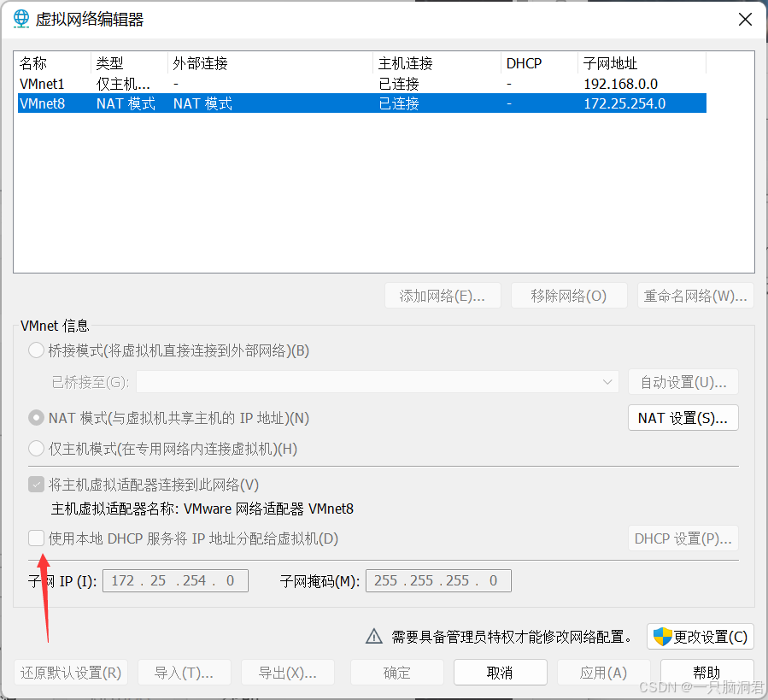768x700 pixels.
Task: Click 帮助 button
Action: 706,673
